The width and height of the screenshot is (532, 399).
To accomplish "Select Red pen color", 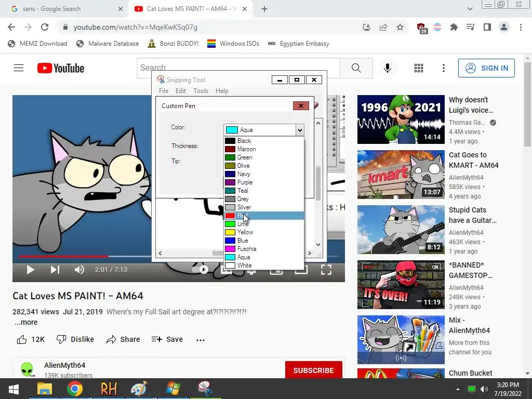I will [x=264, y=216].
